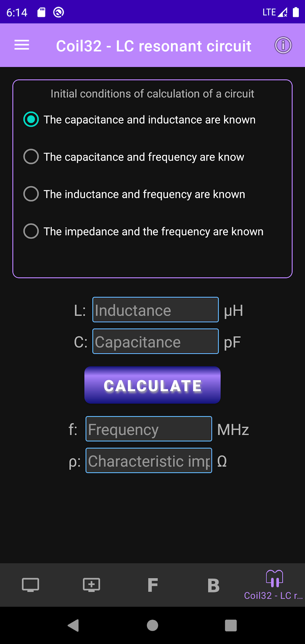Open the plain monitor icon tab
Image resolution: width=305 pixels, height=644 pixels.
[x=30, y=585]
